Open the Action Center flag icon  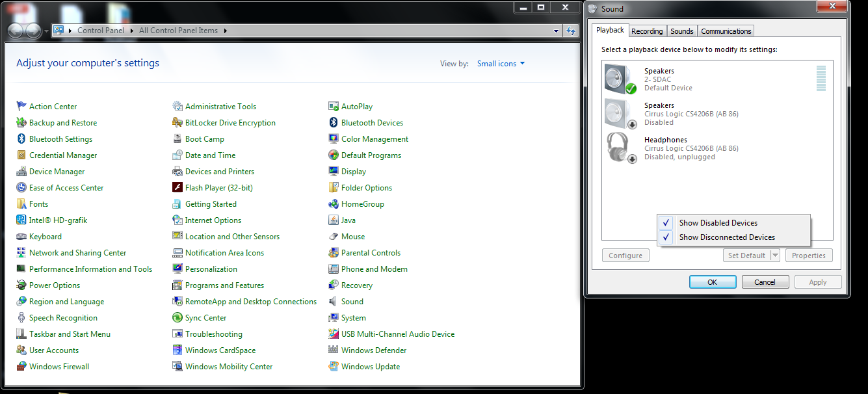tap(21, 107)
